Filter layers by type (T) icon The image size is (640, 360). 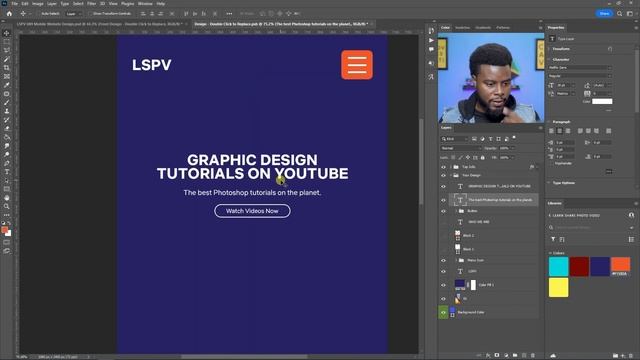[x=491, y=139]
